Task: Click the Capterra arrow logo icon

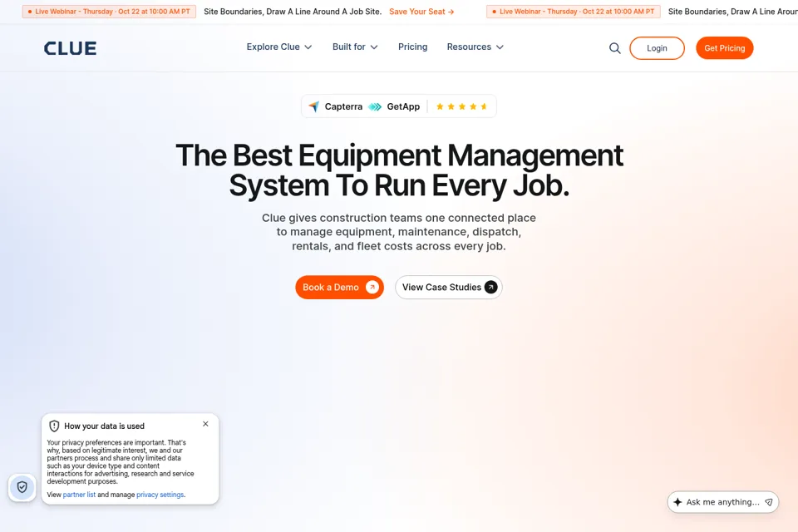Action: 314,106
